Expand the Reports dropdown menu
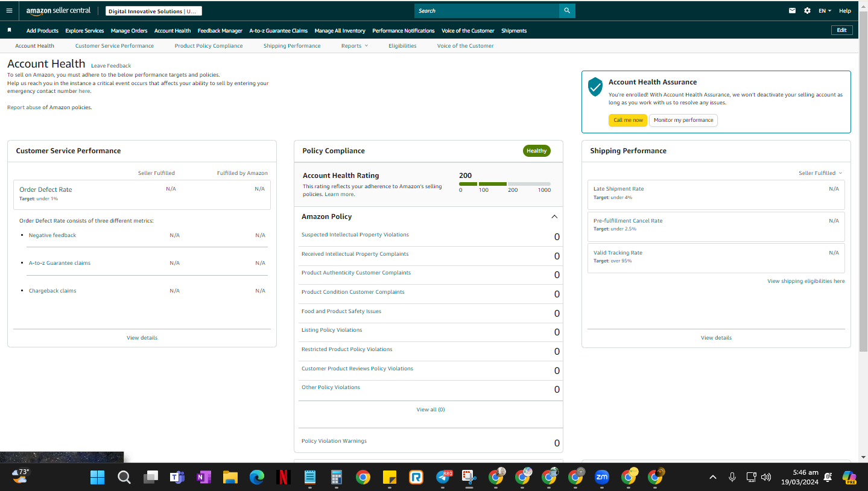The height and width of the screenshot is (491, 868). click(355, 46)
